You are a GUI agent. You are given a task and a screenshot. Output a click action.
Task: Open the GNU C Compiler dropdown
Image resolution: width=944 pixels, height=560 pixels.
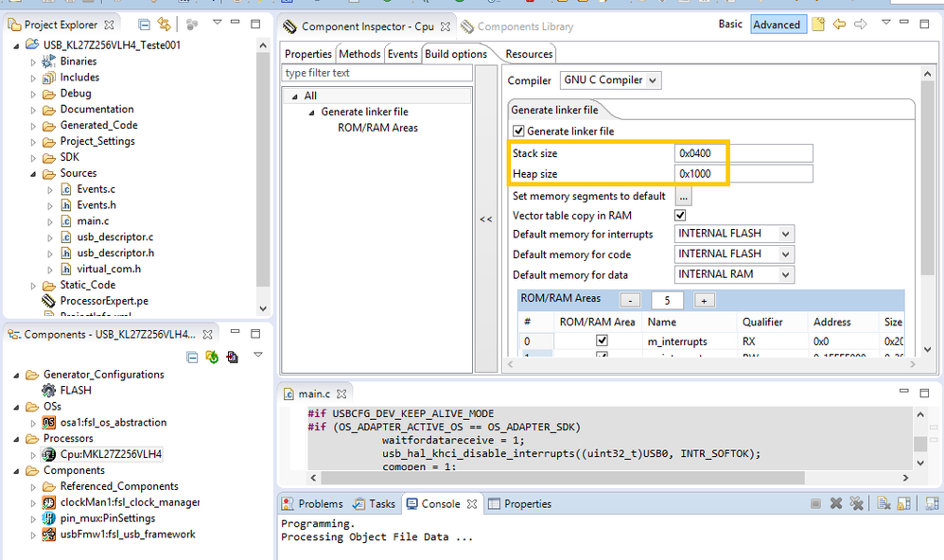click(610, 80)
